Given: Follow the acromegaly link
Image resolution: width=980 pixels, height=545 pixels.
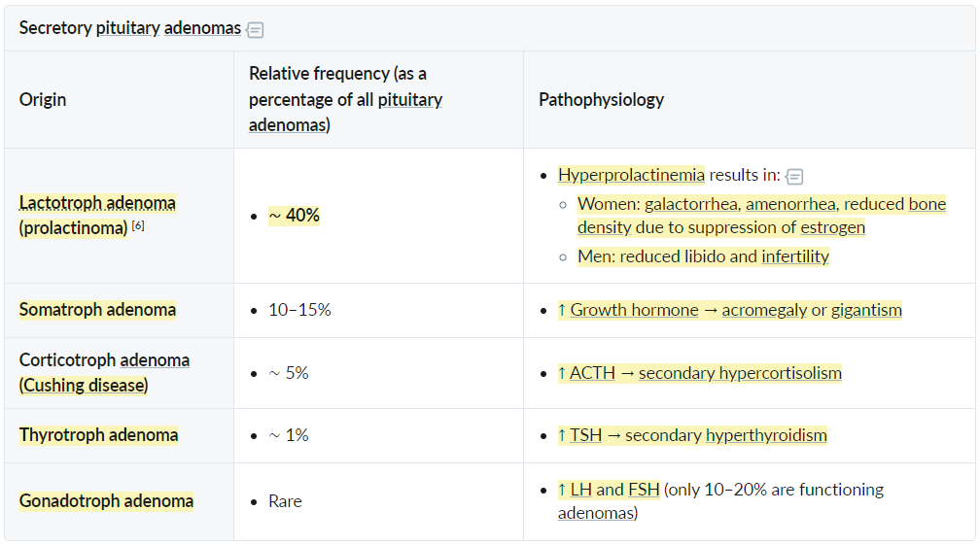Looking at the screenshot, I should (764, 310).
